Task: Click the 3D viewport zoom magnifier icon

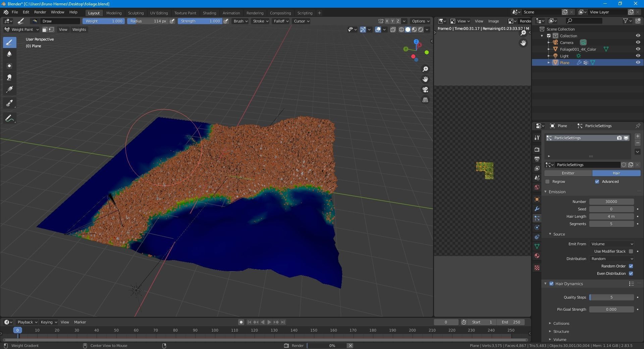Action: [425, 69]
